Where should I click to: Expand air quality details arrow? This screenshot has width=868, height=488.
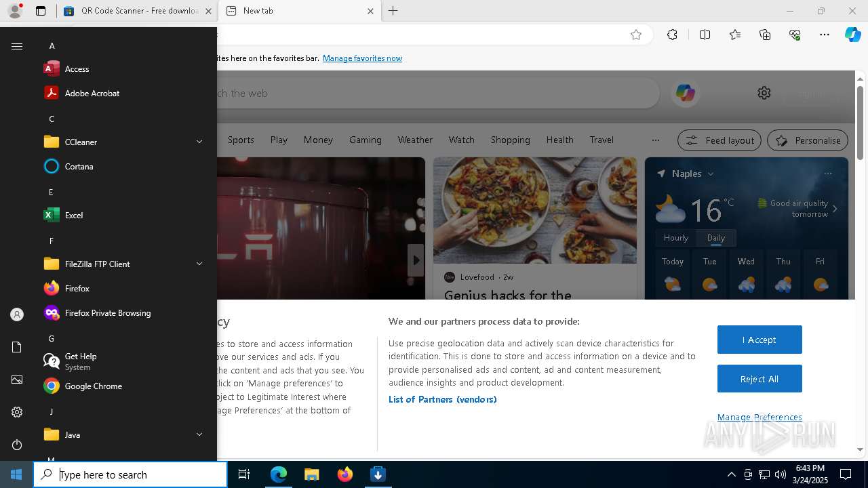pyautogui.click(x=835, y=209)
